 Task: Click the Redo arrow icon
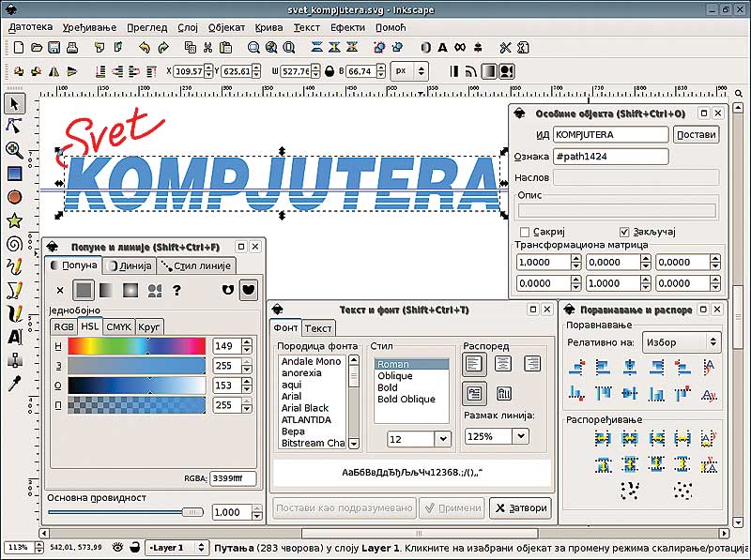pyautogui.click(x=163, y=47)
